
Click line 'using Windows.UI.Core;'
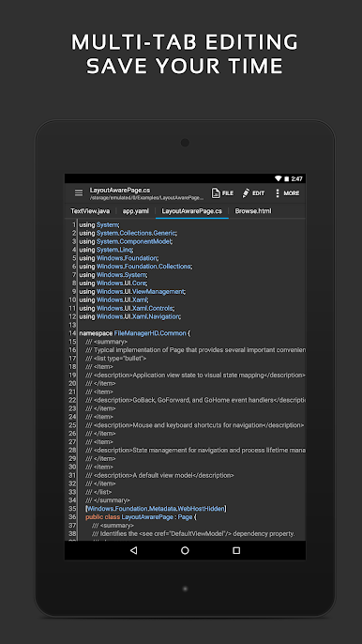tap(113, 283)
